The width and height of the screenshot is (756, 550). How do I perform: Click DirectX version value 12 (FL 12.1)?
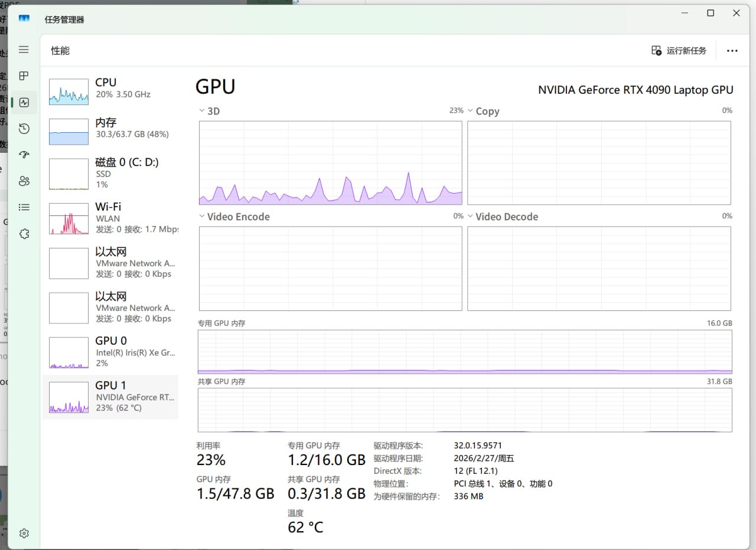[x=476, y=471]
